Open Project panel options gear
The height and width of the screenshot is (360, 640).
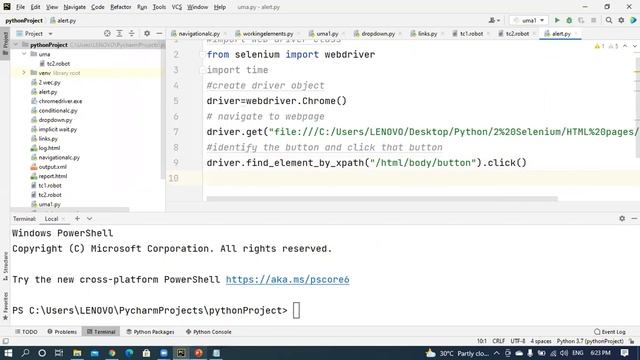pyautogui.click(x=147, y=33)
